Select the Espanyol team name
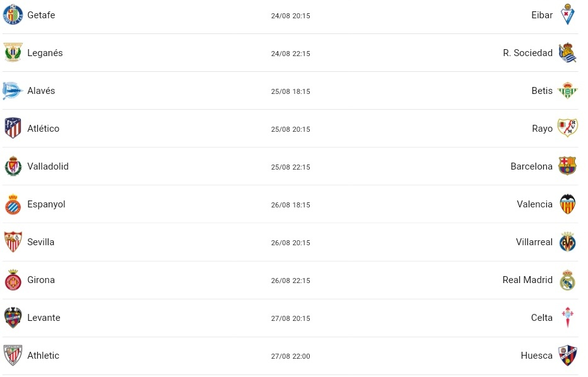This screenshot has height=377, width=588. [x=46, y=204]
